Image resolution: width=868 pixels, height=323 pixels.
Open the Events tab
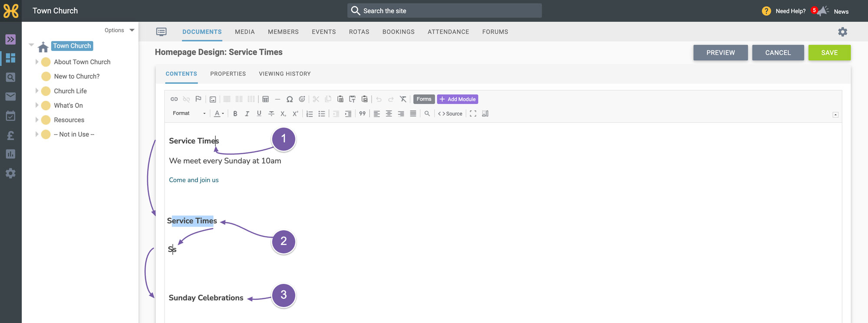point(324,32)
